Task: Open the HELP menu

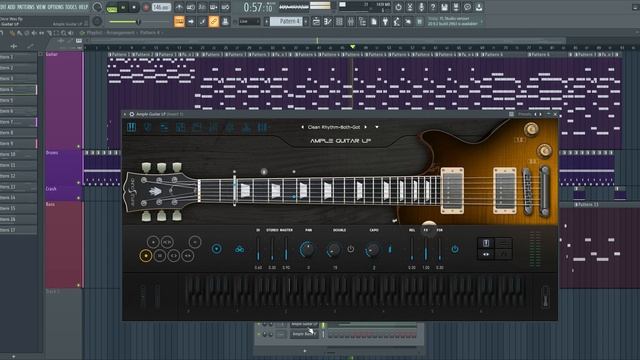Action: [83, 7]
